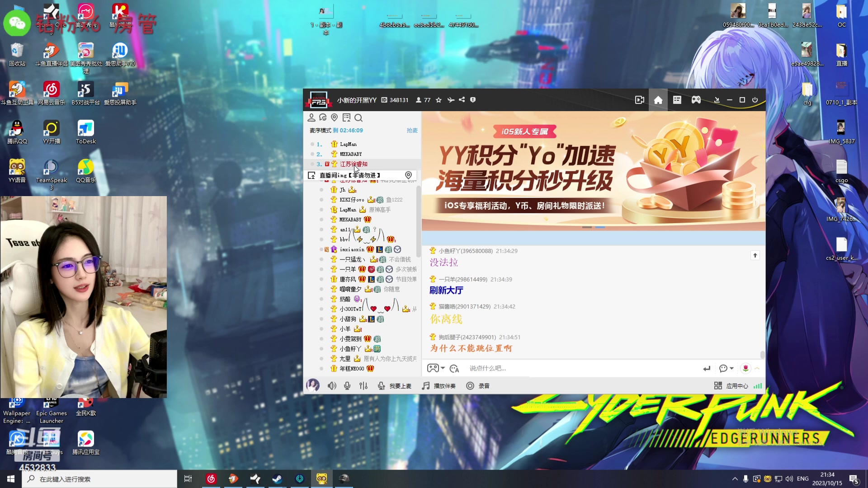Mute the speaker in YY bottom bar
Viewport: 868px width, 488px height.
point(332,386)
